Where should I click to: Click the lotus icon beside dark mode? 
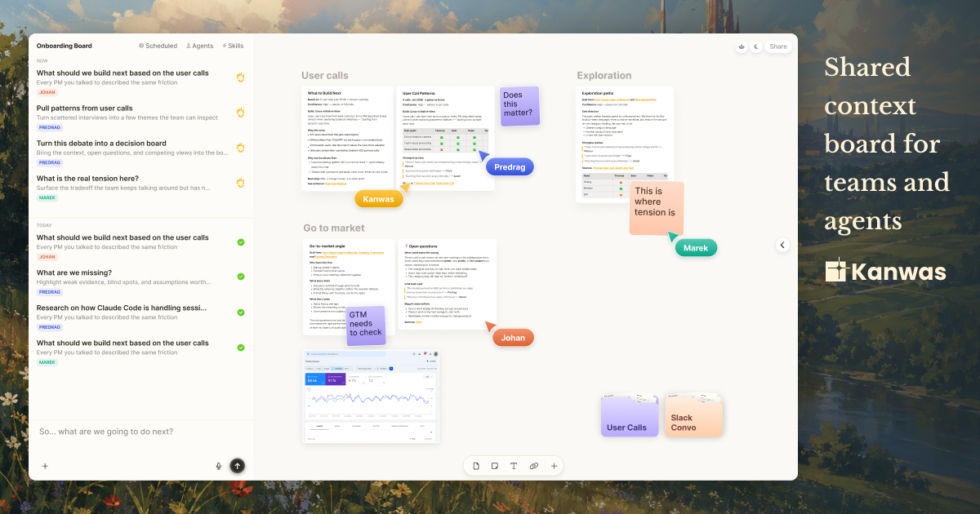click(x=742, y=47)
